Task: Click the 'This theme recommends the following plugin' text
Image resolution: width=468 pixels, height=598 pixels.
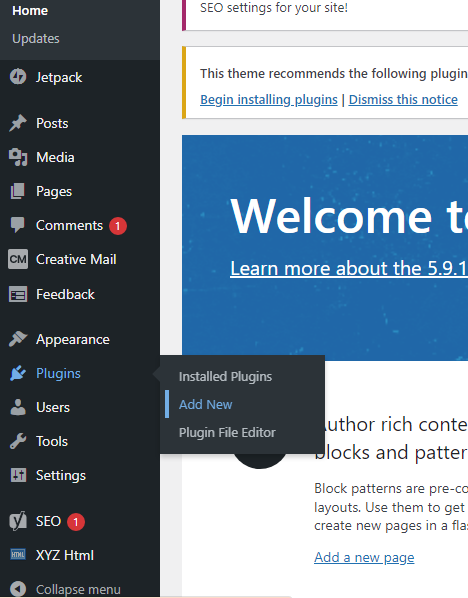Action: coord(334,74)
